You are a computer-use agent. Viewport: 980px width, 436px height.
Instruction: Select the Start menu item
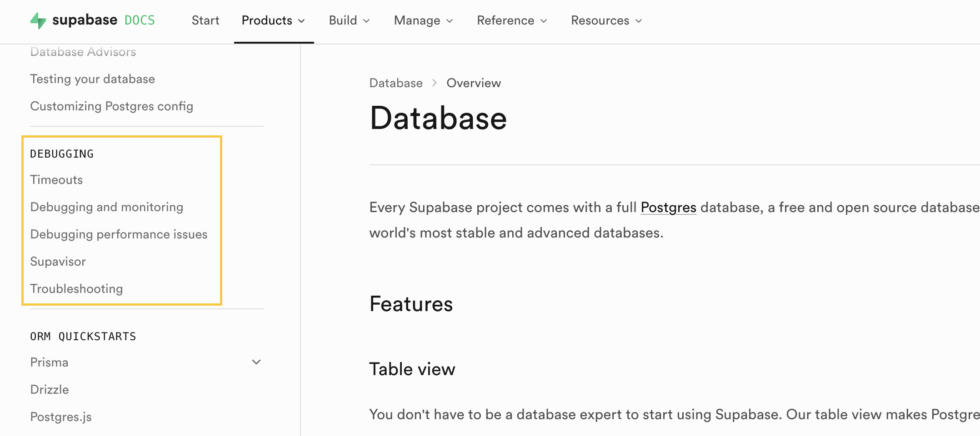click(205, 20)
